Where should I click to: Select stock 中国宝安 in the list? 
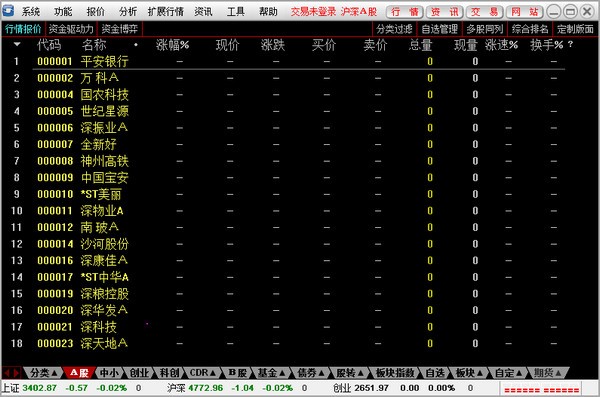pyautogui.click(x=104, y=178)
